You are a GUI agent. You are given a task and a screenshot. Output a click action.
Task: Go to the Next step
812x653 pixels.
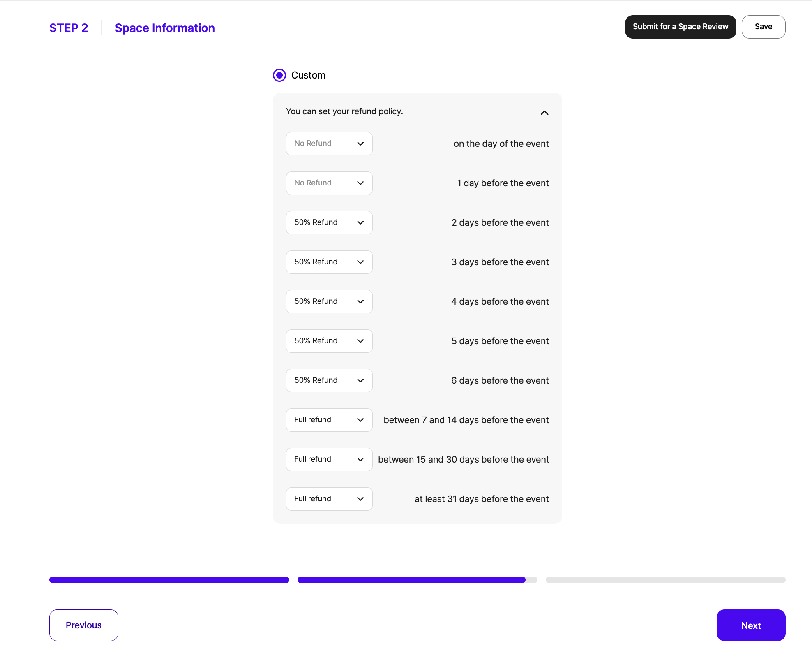point(751,625)
